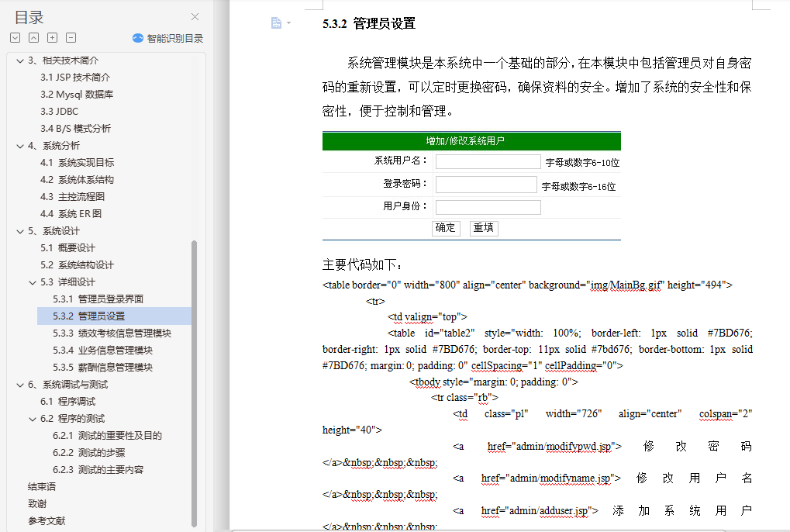Image resolution: width=790 pixels, height=532 pixels.
Task: Click the 字母或数字6-10位 hint in figure
Action: [582, 163]
